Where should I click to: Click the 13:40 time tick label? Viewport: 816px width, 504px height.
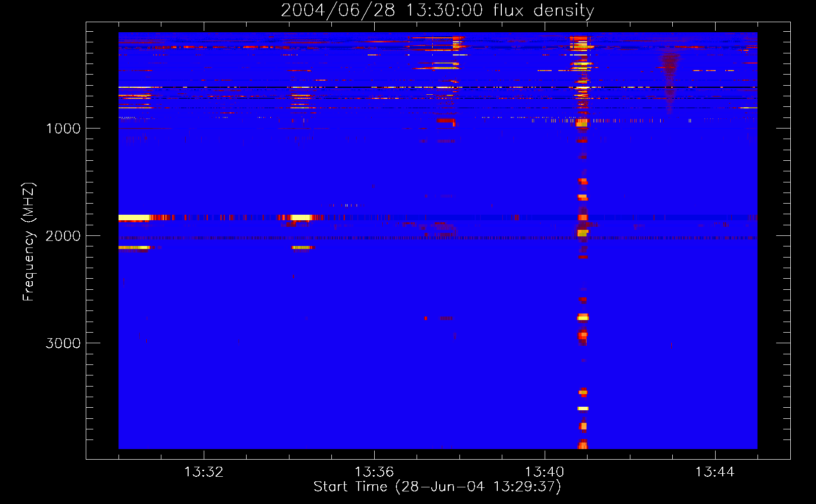click(545, 472)
